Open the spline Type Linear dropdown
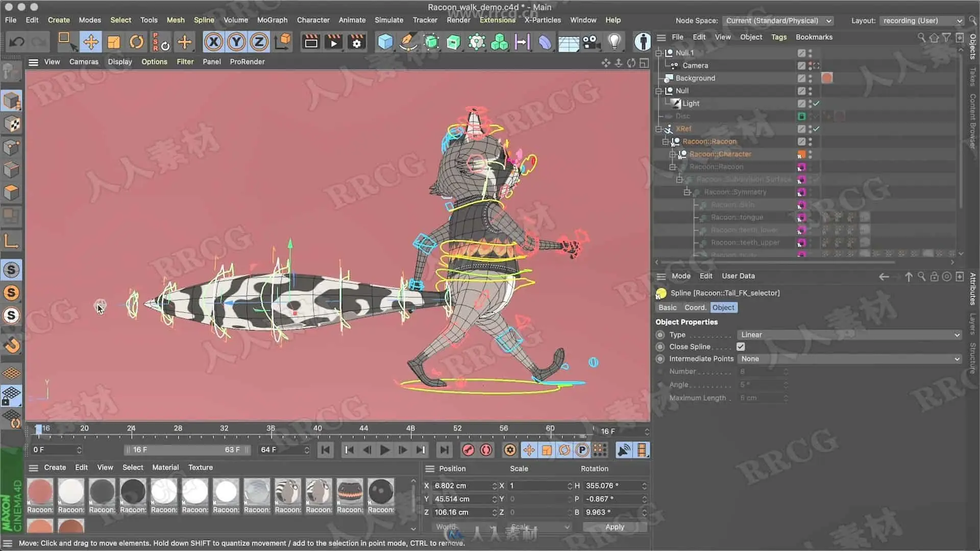Viewport: 980px width, 551px height. click(849, 335)
